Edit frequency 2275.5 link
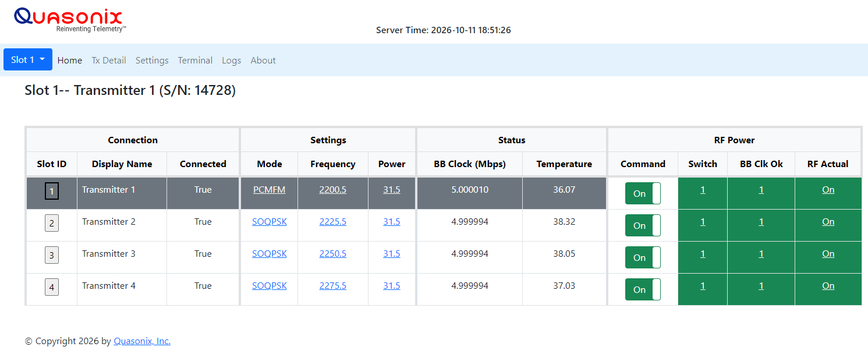This screenshot has width=868, height=354. (x=333, y=286)
